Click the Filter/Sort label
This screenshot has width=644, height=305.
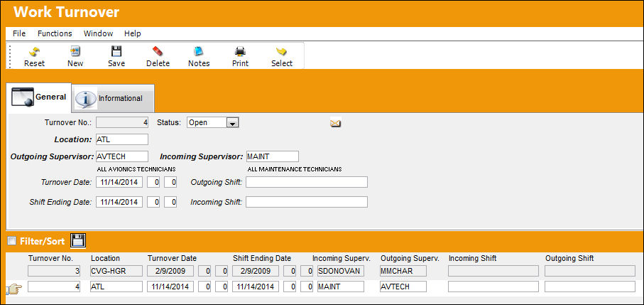pos(43,241)
